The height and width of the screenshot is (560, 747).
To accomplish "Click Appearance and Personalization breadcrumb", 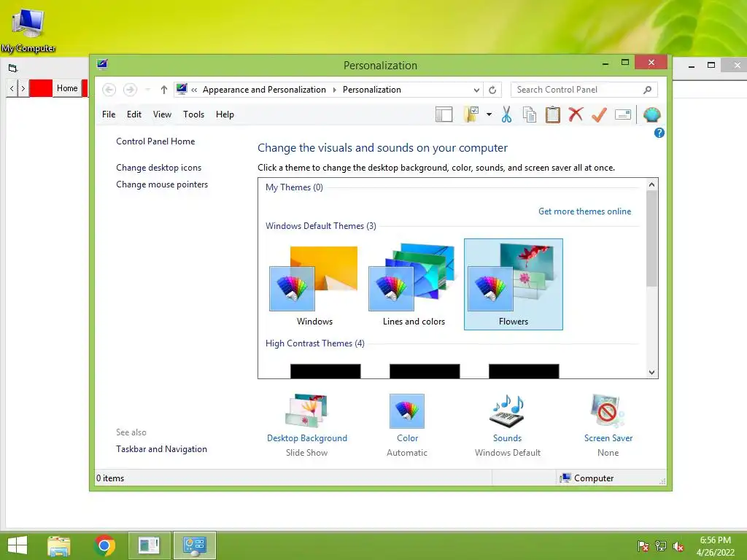I will click(x=264, y=90).
